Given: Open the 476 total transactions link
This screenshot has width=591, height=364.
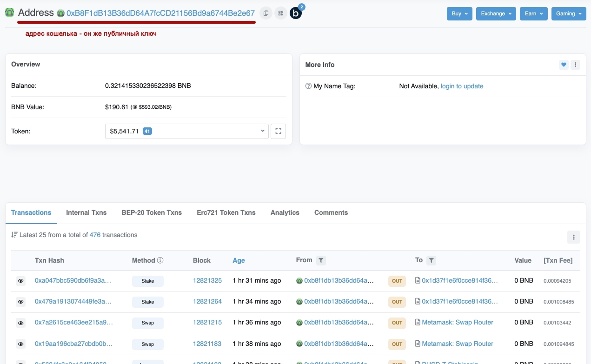Looking at the screenshot, I should [95, 235].
